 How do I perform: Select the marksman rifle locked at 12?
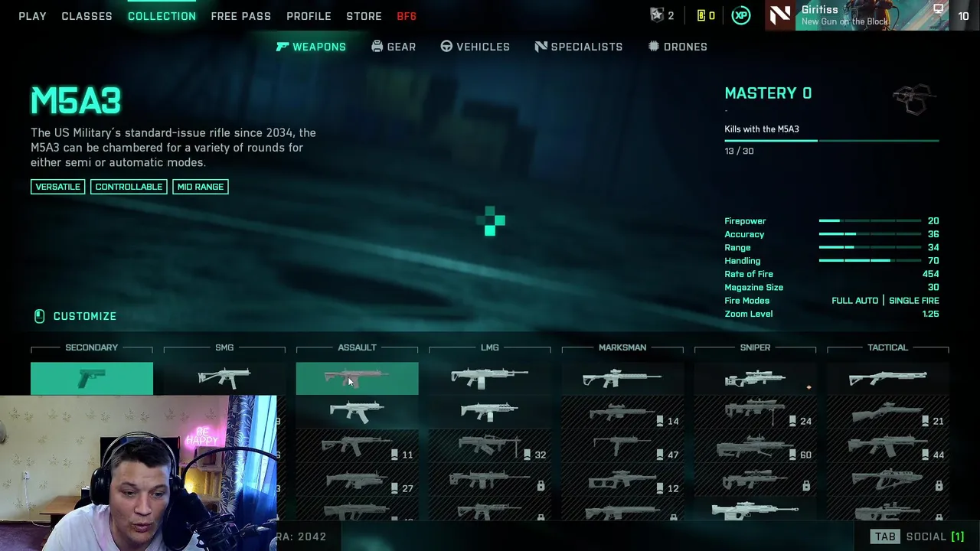coord(622,479)
